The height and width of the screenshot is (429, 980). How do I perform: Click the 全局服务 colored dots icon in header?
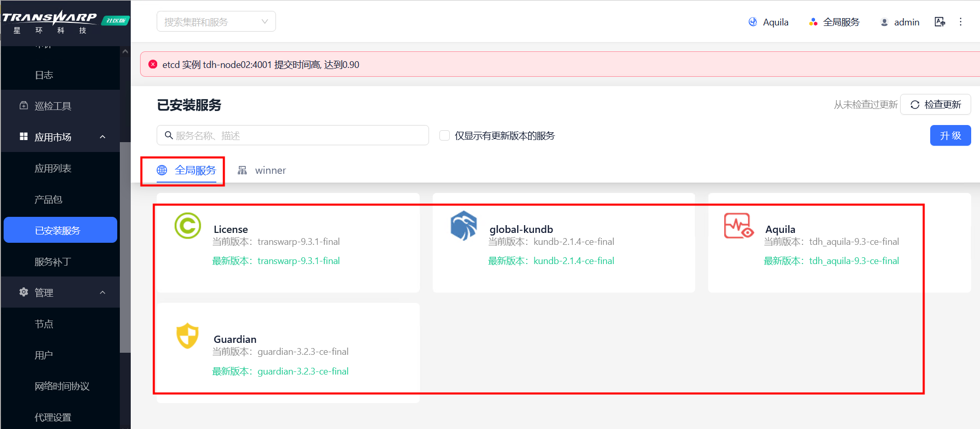pos(813,22)
